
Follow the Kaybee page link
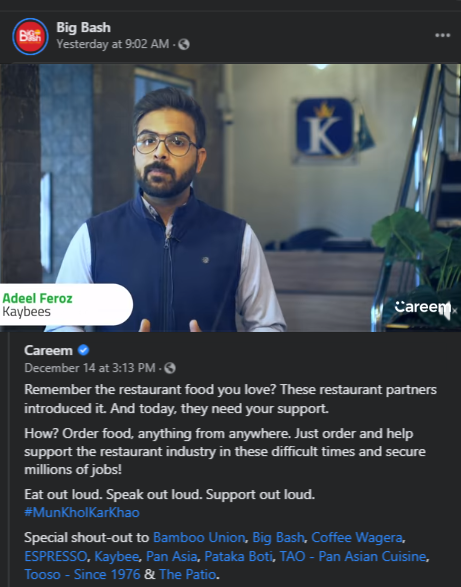click(x=116, y=556)
